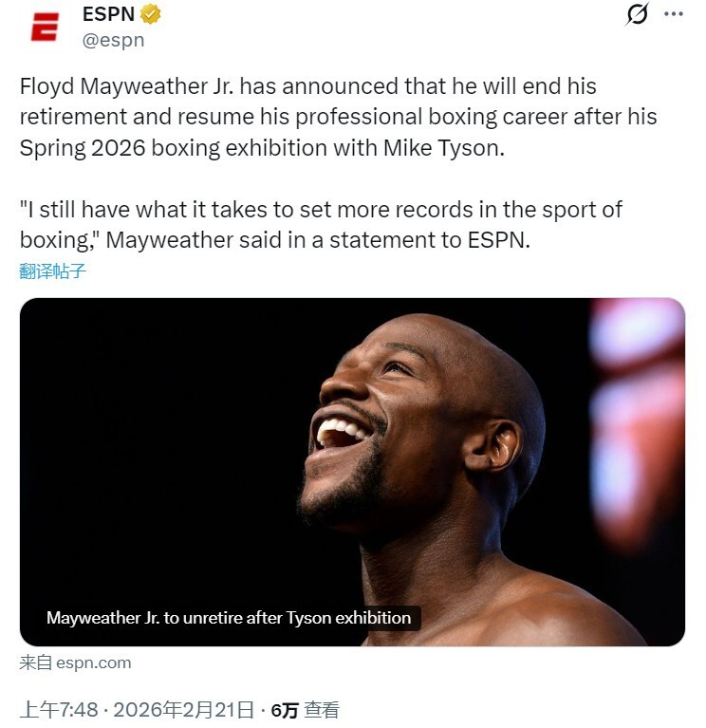Click the first paragraph of the tweet
The height and width of the screenshot is (728, 706).
337,118
